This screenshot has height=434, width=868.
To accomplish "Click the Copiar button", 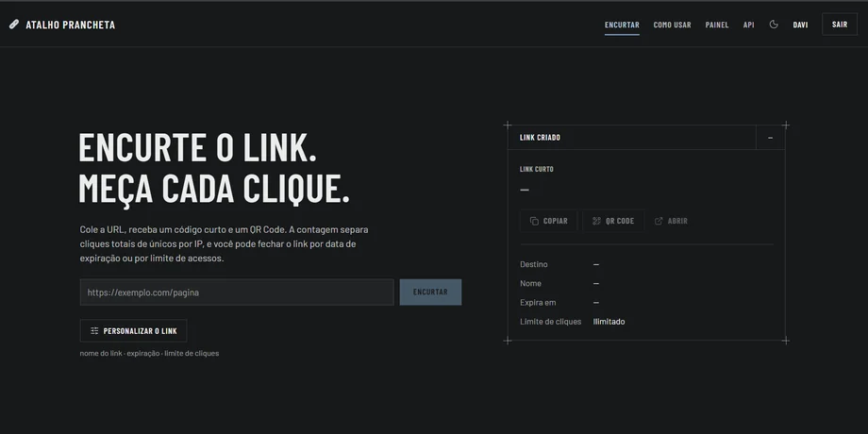I will pos(548,221).
